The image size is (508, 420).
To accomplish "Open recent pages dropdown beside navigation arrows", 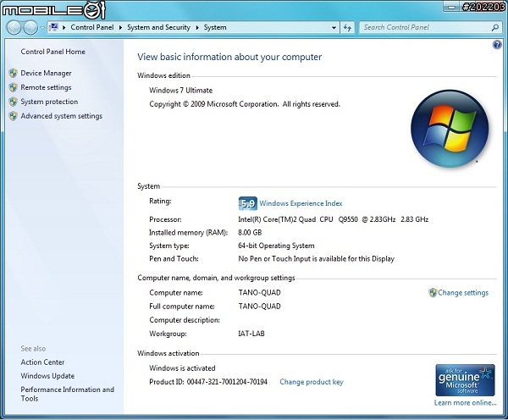I will [x=42, y=28].
